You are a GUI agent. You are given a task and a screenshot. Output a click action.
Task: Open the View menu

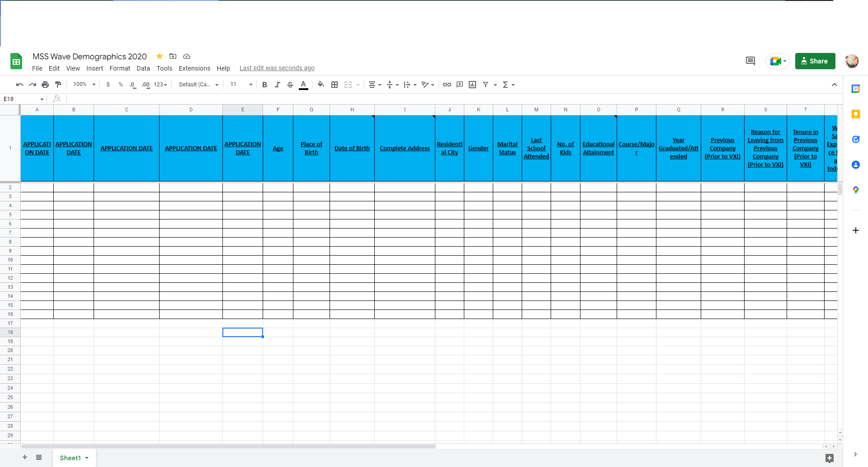point(73,68)
